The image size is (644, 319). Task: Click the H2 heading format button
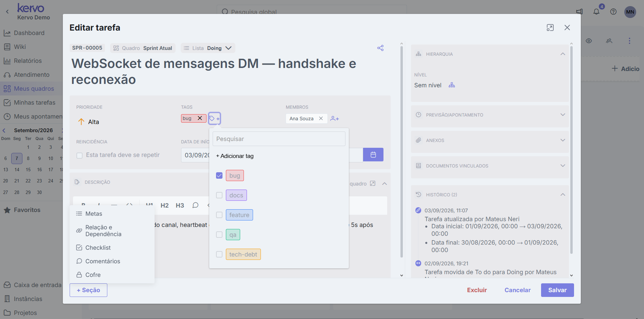(165, 205)
